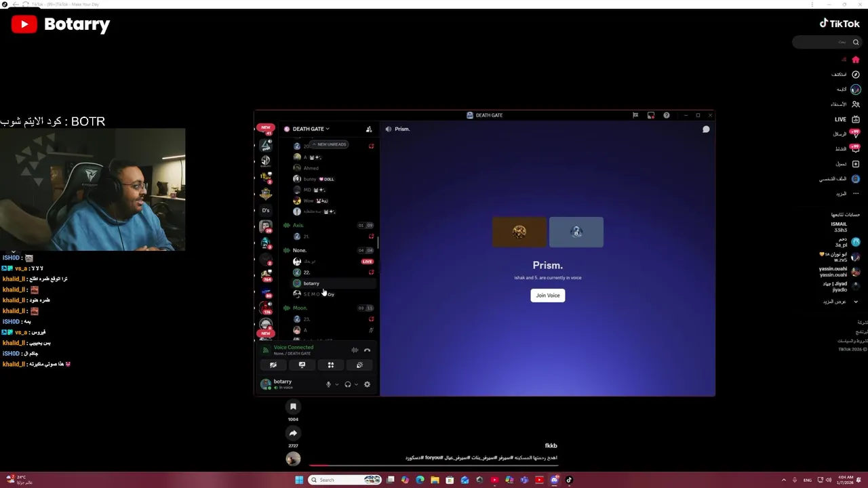
Task: Open followed account yassin.ouahi
Action: tap(840, 272)
